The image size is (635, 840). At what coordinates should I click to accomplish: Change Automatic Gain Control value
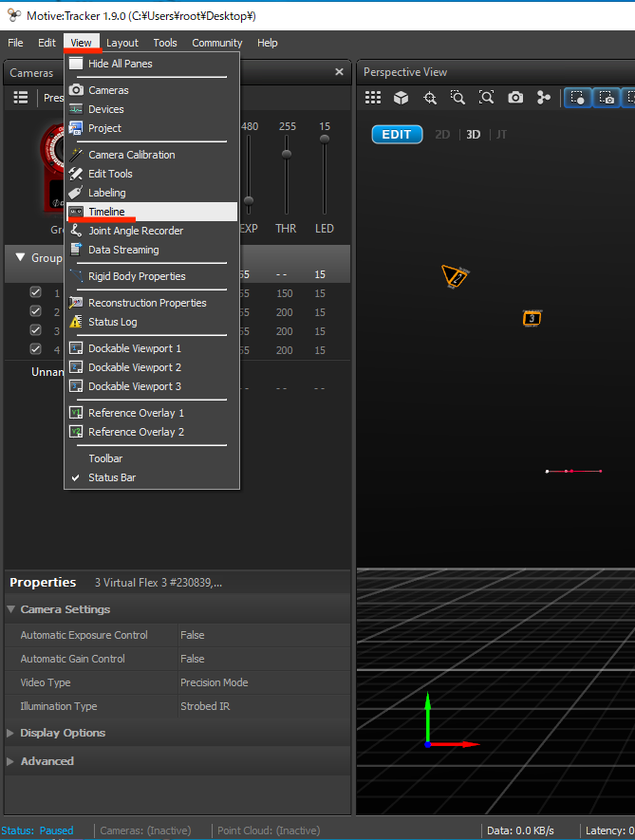264,659
